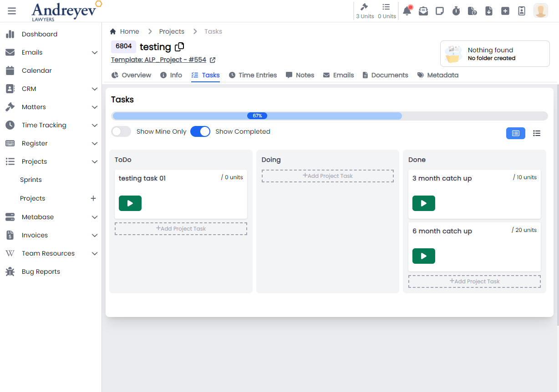Open the timer stopwatch icon
The image size is (559, 392).
(456, 11)
